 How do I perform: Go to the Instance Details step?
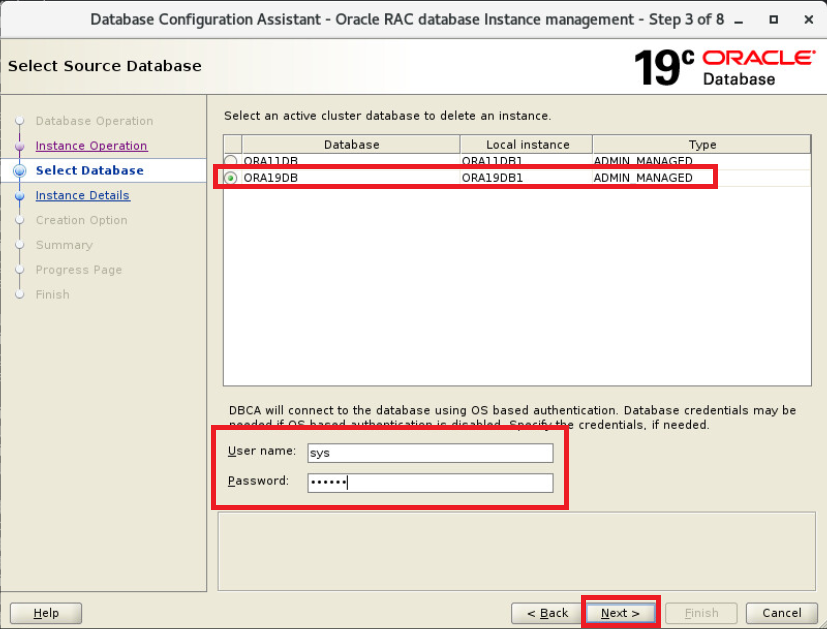click(x=82, y=195)
